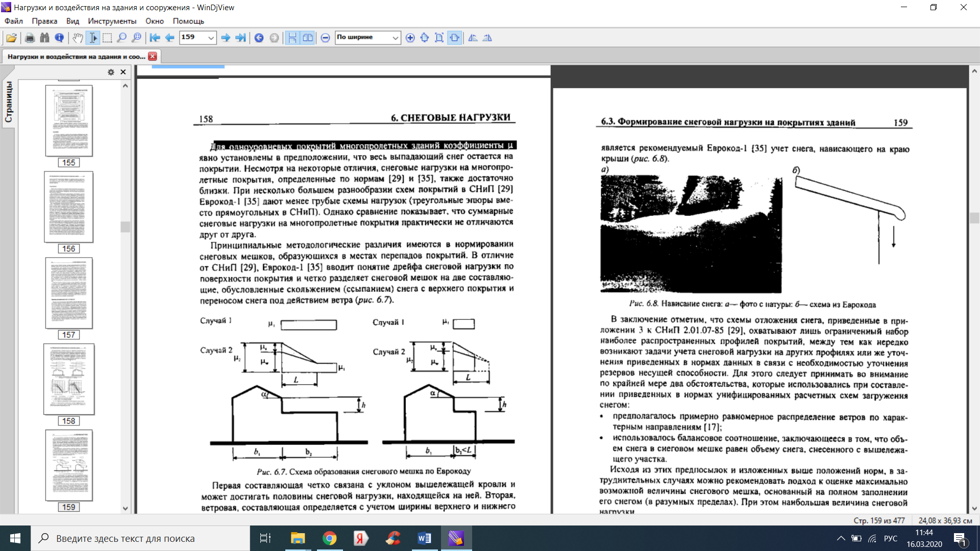Screen dimensions: 980x551
Task: Choose the rectangle selection tool
Action: (x=107, y=38)
